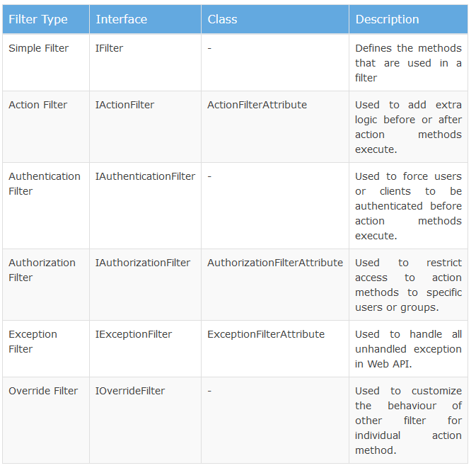Viewport: 476px width, 468px height.
Task: Click the Filter Type column header
Action: point(38,19)
